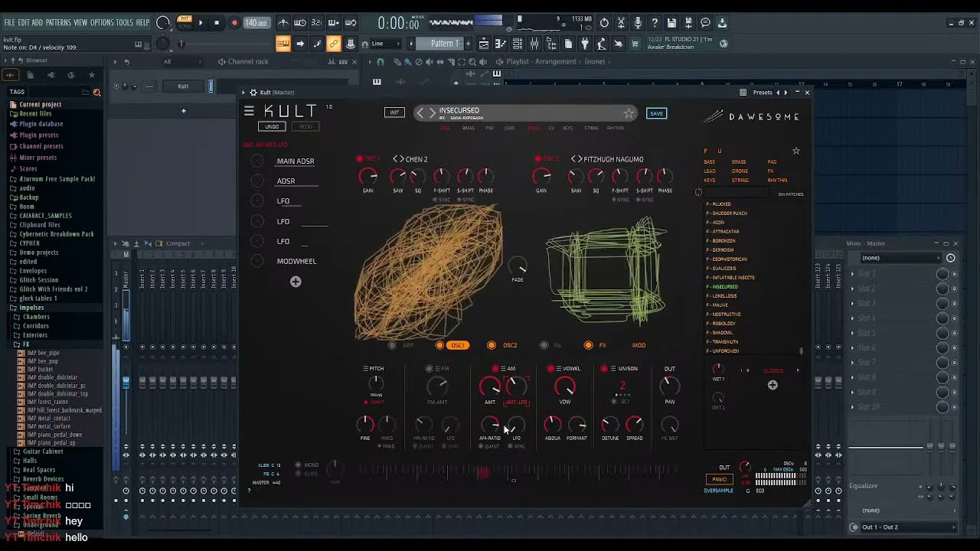
Task: Click the PANIC! button
Action: click(719, 480)
